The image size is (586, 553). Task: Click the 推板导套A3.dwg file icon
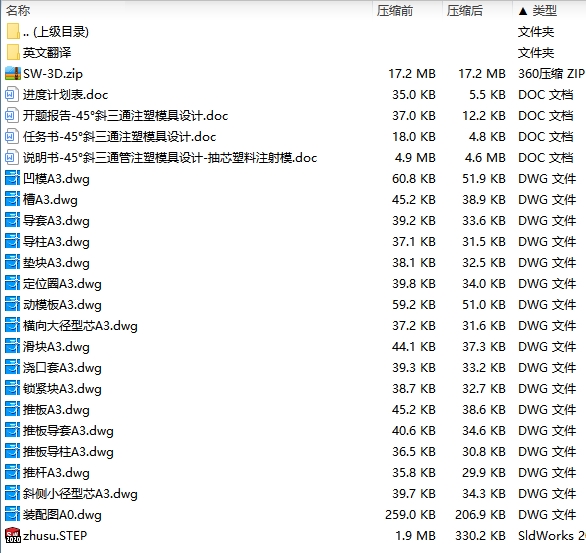click(x=12, y=430)
